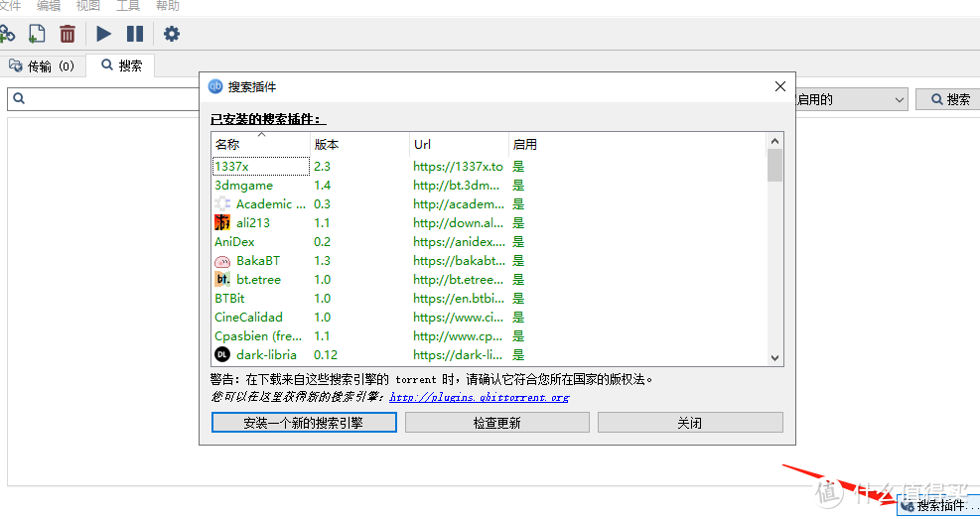Screen dimensions: 980x519
Task: Toggle enabled status for BakaBT
Action: point(518,261)
